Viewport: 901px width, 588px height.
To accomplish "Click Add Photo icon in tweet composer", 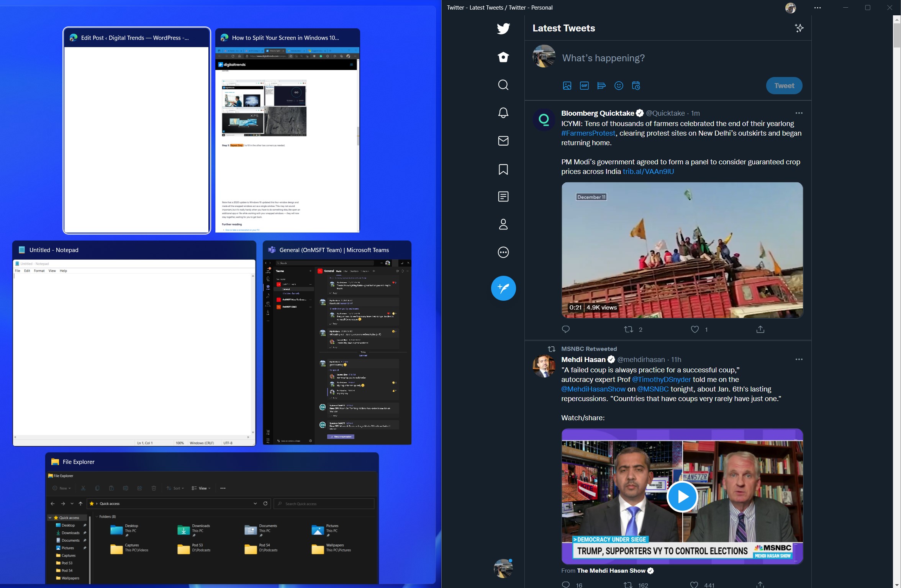I will tap(567, 85).
